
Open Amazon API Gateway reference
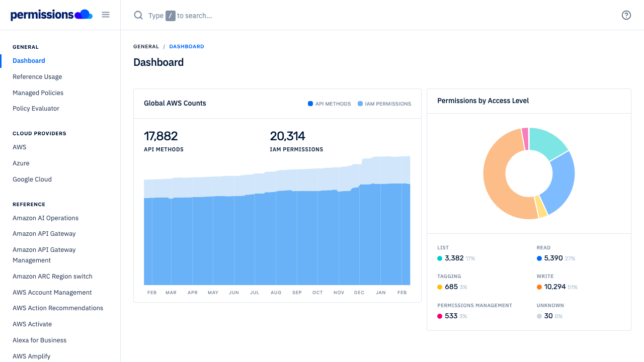point(44,234)
